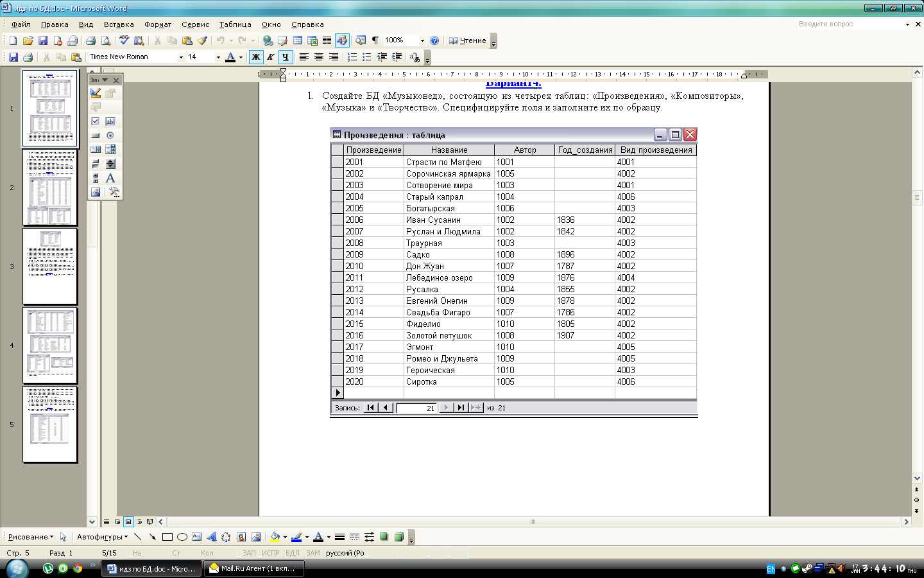
Task: Align text to the right
Action: click(334, 57)
